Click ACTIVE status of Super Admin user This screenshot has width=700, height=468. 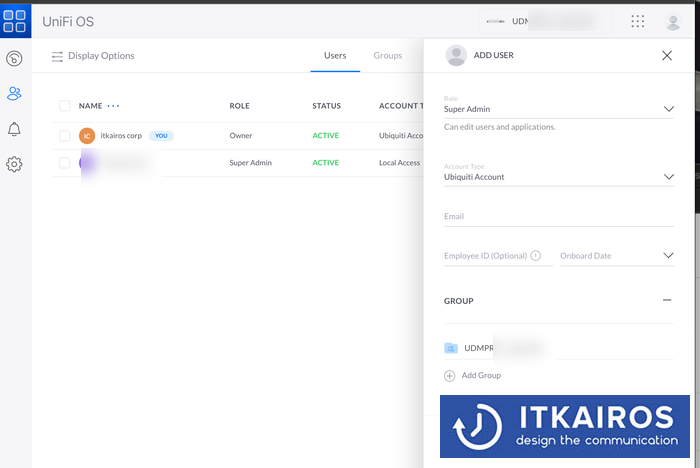click(x=325, y=163)
